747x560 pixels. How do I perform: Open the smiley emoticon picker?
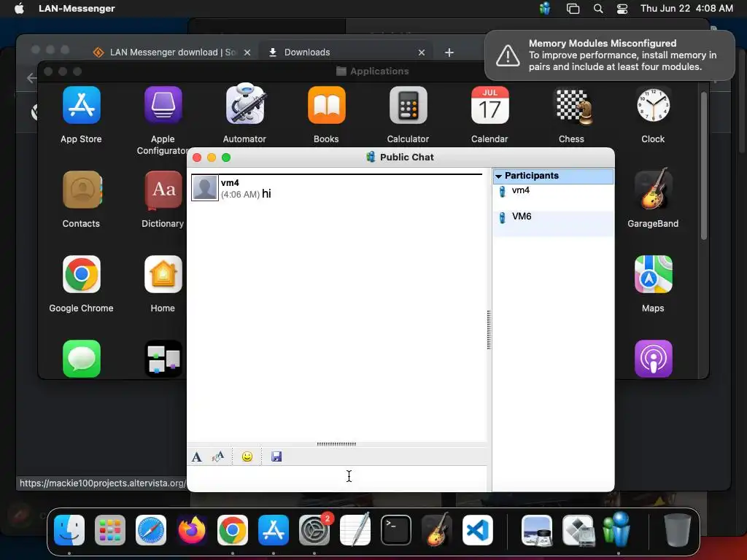click(247, 457)
